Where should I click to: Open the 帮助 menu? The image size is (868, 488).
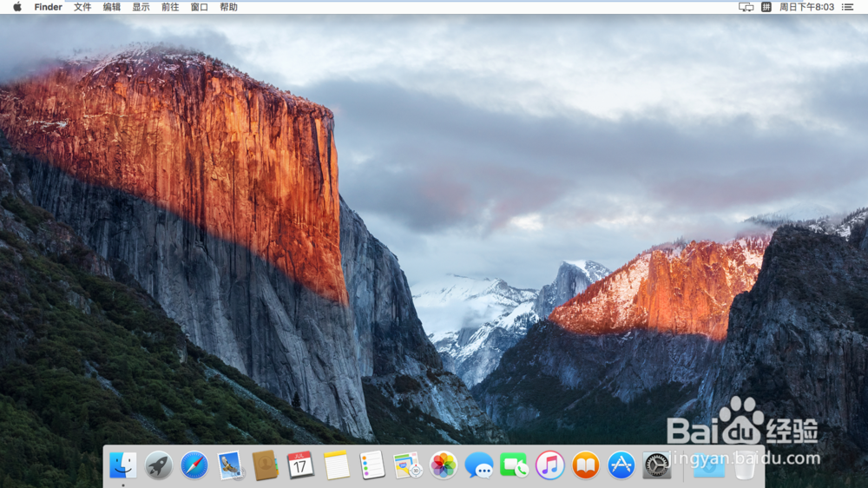[228, 7]
